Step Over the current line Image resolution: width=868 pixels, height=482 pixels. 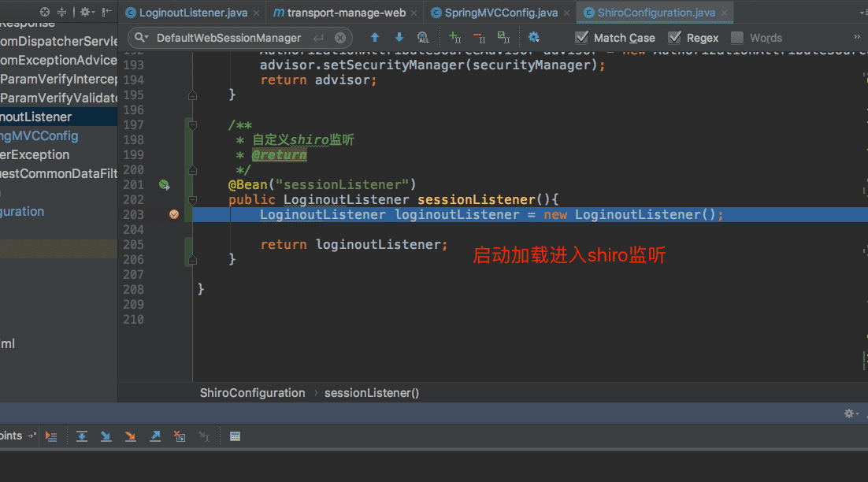click(82, 436)
